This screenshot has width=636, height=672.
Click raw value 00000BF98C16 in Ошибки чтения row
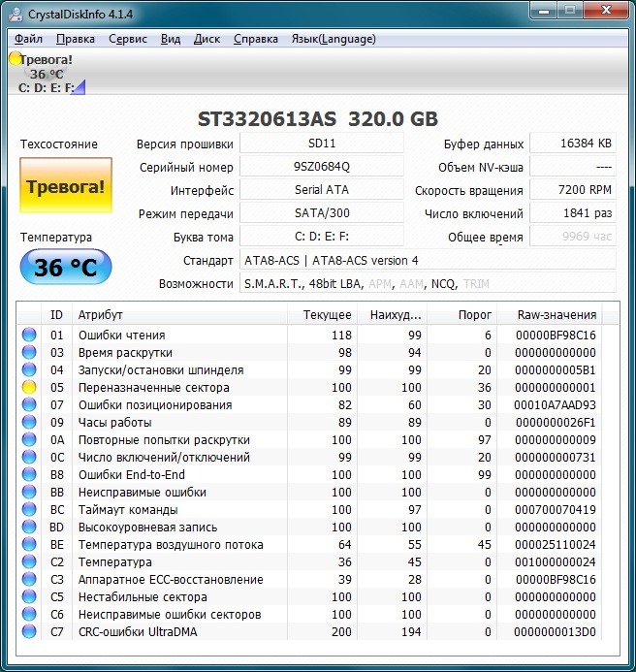coord(556,336)
